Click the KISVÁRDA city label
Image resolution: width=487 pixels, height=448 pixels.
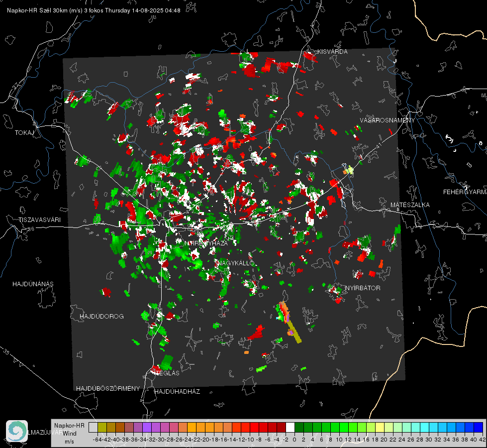tap(332, 52)
